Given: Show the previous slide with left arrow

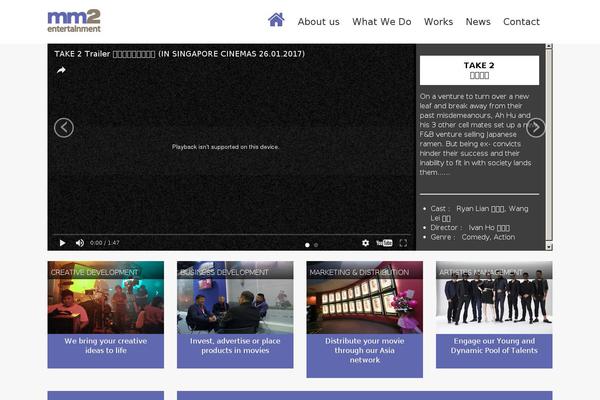Looking at the screenshot, I should point(64,128).
